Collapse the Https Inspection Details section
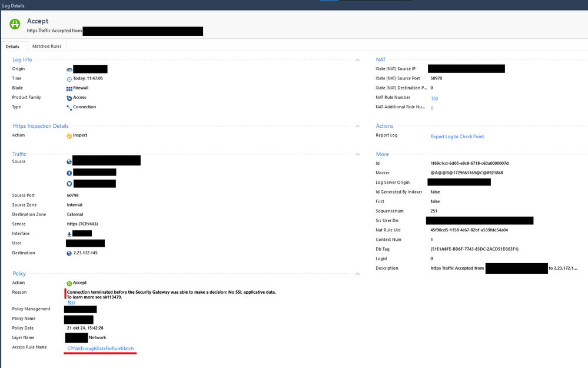 point(357,126)
